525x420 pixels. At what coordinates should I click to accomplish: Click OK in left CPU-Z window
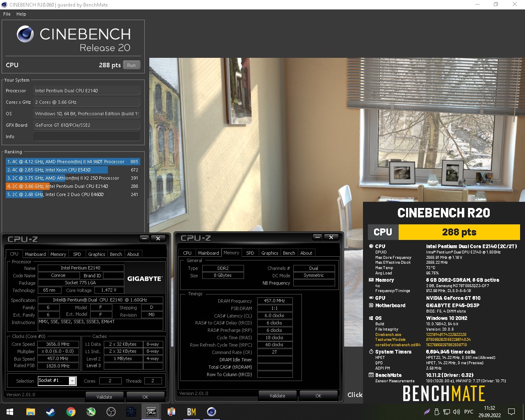145,397
